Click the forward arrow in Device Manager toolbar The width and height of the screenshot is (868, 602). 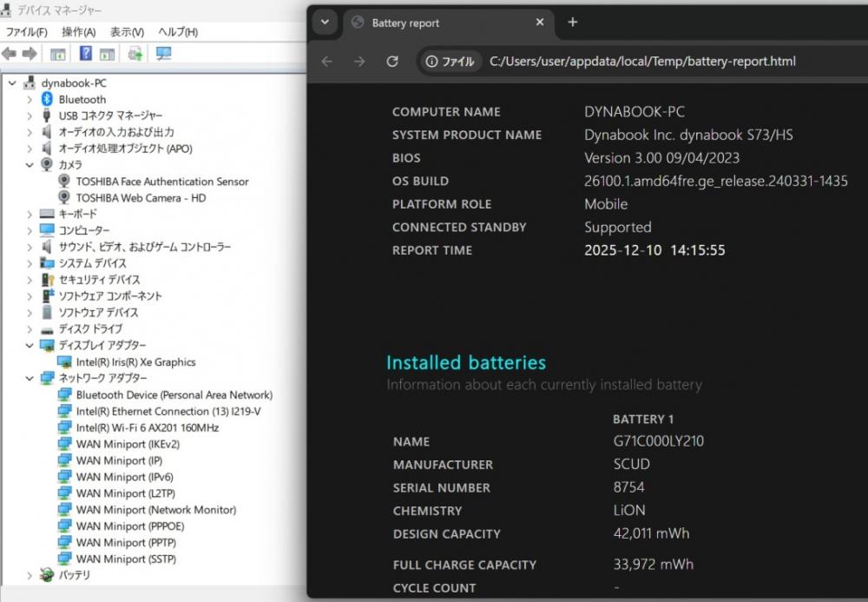pos(30,54)
